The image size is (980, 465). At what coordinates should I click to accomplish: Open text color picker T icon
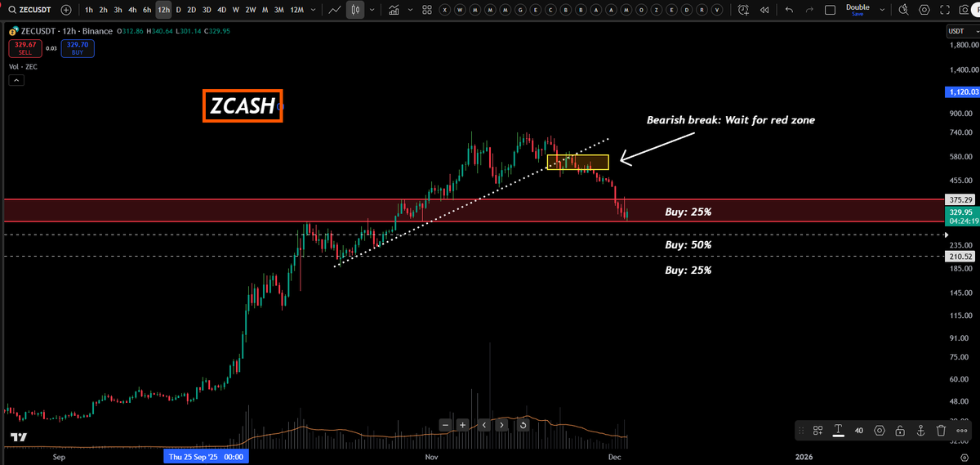pyautogui.click(x=838, y=430)
